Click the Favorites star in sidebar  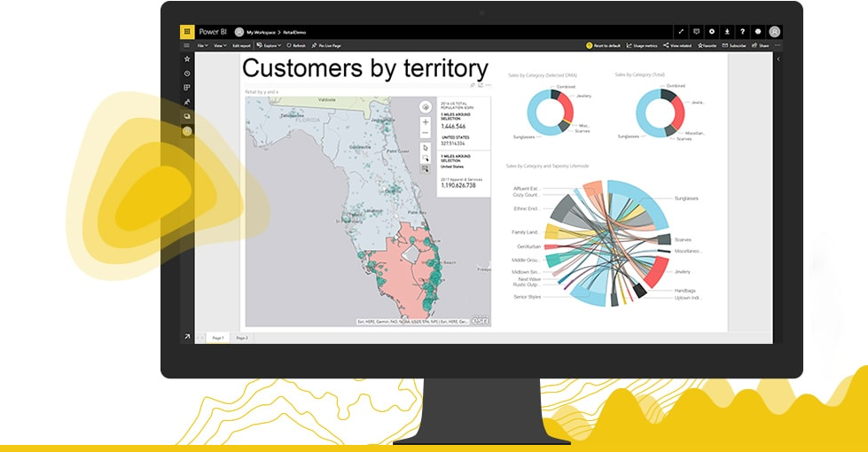[187, 58]
